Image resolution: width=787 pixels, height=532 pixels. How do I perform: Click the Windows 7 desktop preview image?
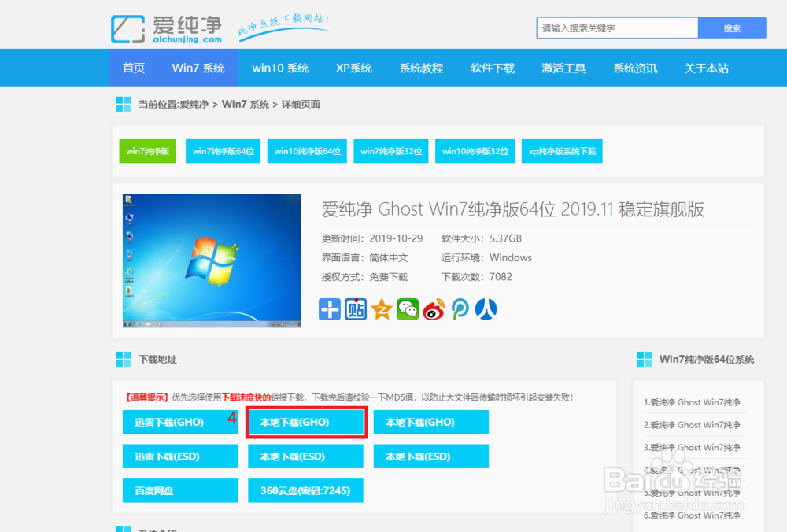(x=212, y=261)
